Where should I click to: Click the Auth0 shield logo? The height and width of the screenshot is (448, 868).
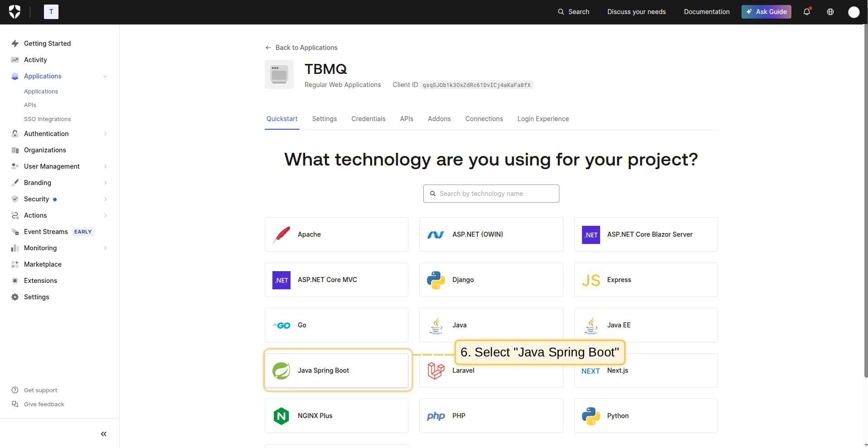pyautogui.click(x=15, y=12)
